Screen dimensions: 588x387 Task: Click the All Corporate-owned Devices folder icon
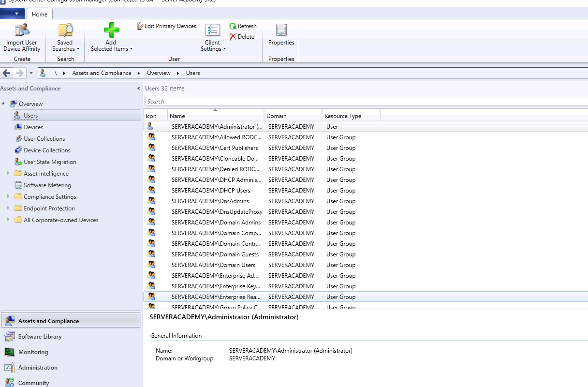(18, 220)
